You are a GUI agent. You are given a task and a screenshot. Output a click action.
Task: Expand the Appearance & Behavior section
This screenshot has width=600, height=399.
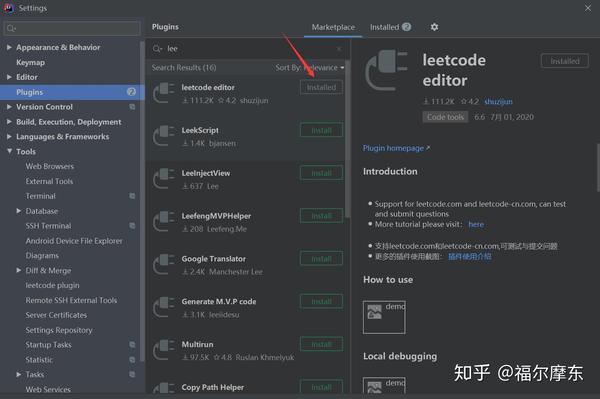point(9,47)
